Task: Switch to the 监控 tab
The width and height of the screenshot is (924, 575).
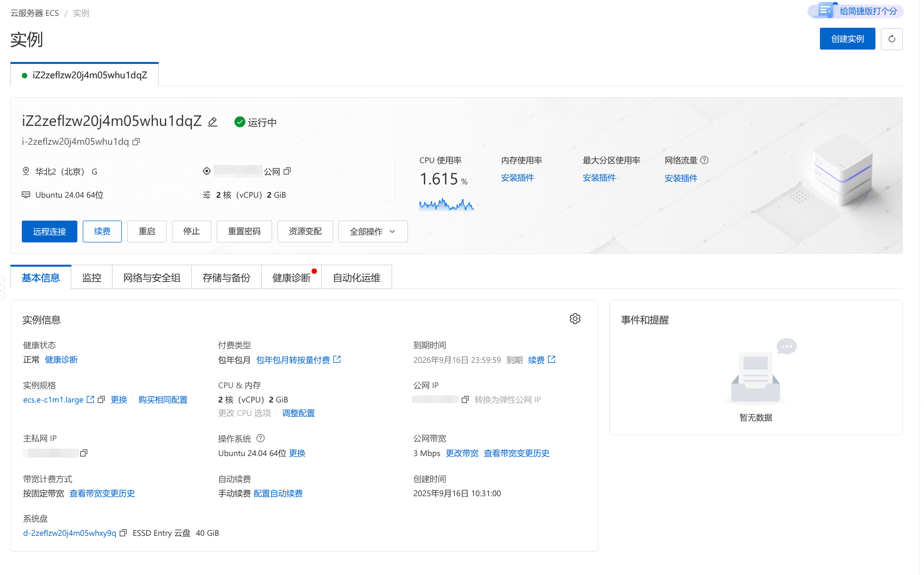Action: tap(92, 278)
